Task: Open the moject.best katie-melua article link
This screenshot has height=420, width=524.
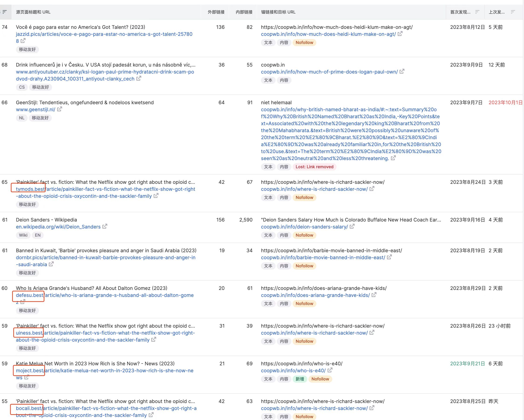Action: (x=105, y=374)
